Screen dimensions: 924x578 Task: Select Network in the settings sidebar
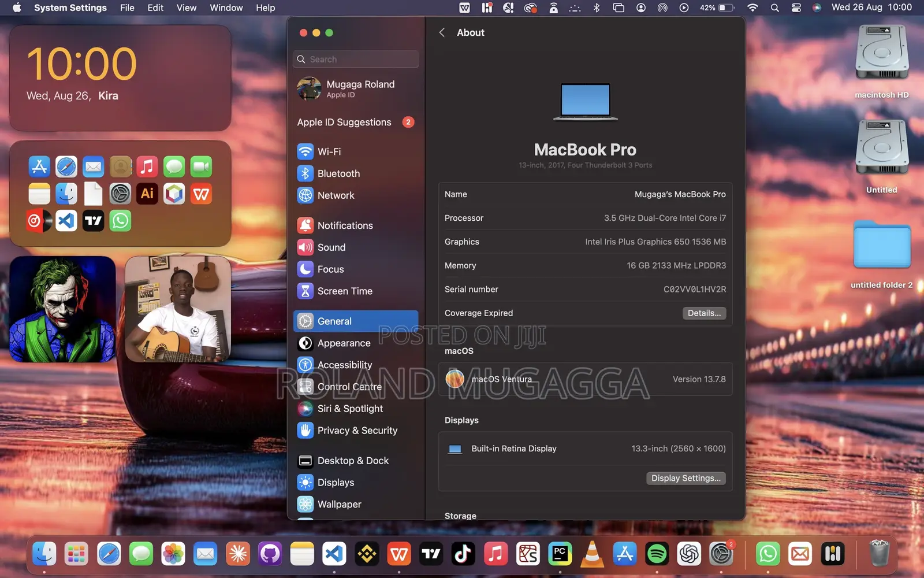(356, 195)
